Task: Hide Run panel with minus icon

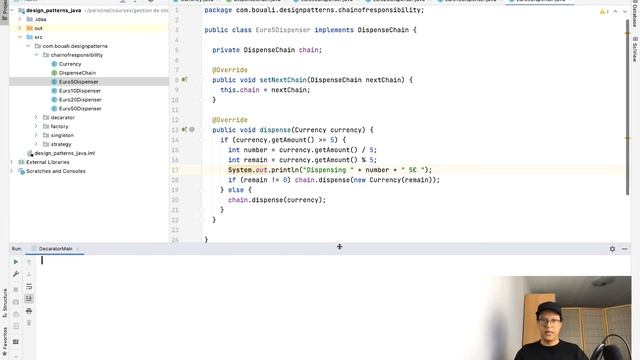Action: coord(625,249)
